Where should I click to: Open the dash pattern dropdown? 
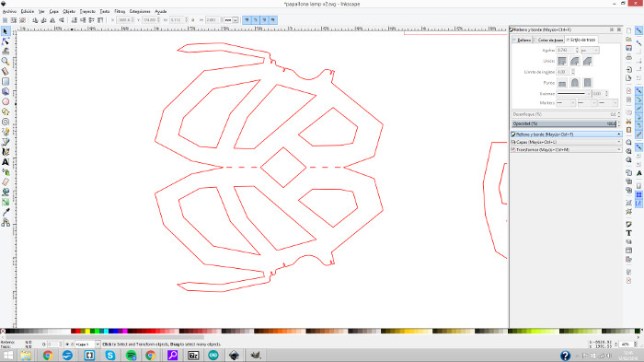(x=574, y=94)
